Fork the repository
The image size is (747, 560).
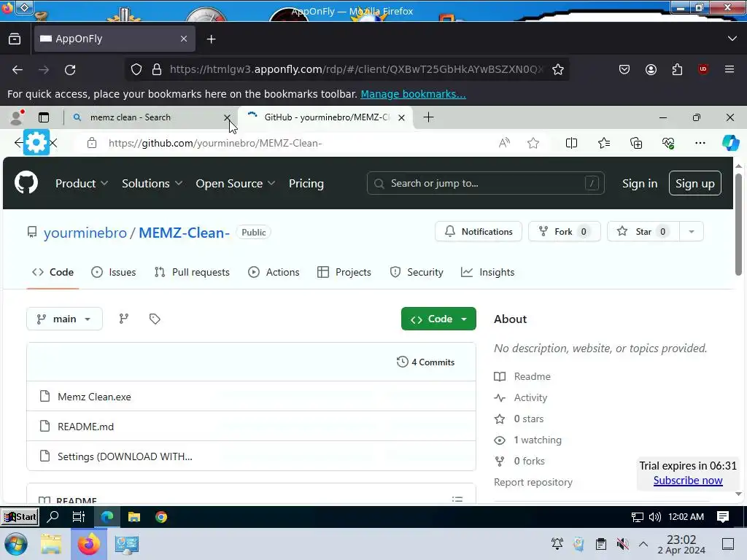564,231
